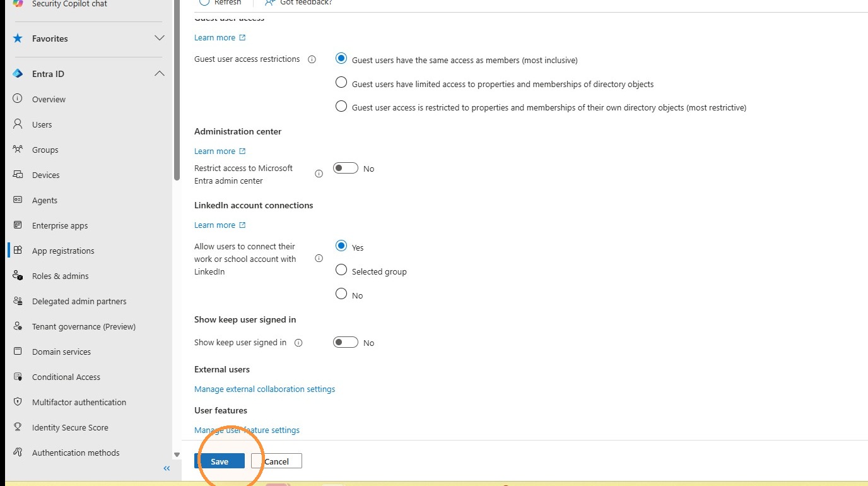Choose Selected group for LinkedIn connections
Image resolution: width=868 pixels, height=486 pixels.
[341, 270]
